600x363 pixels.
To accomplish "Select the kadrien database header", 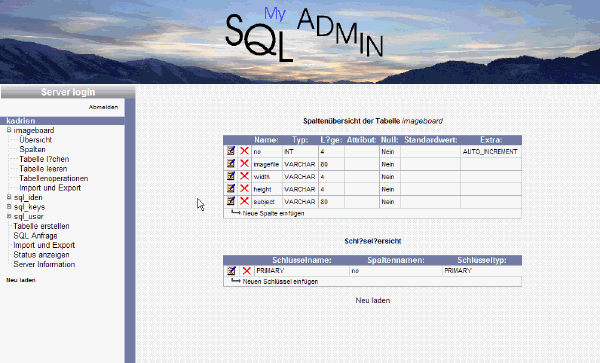I will [x=62, y=121].
